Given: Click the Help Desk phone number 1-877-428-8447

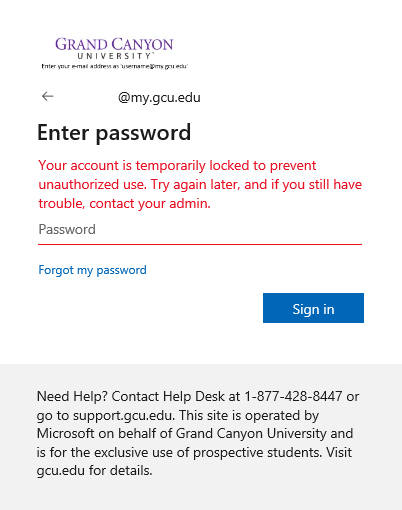Looking at the screenshot, I should [293, 396].
